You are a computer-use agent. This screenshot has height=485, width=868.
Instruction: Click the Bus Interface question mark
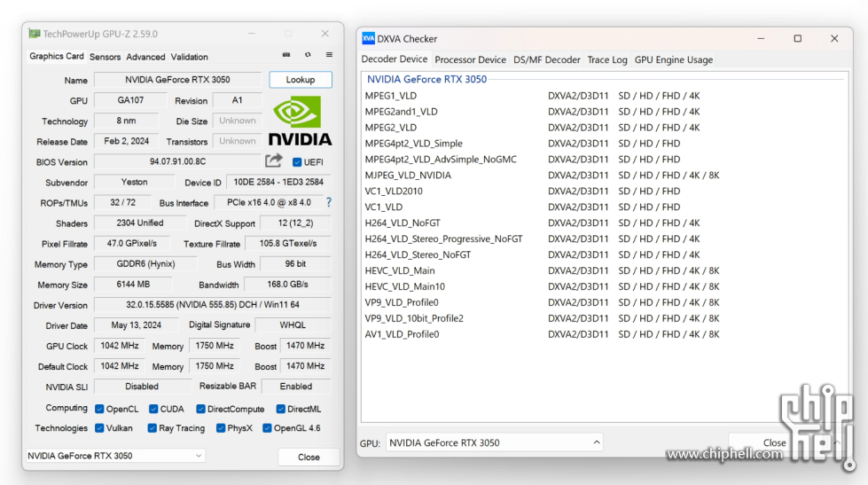pos(329,202)
